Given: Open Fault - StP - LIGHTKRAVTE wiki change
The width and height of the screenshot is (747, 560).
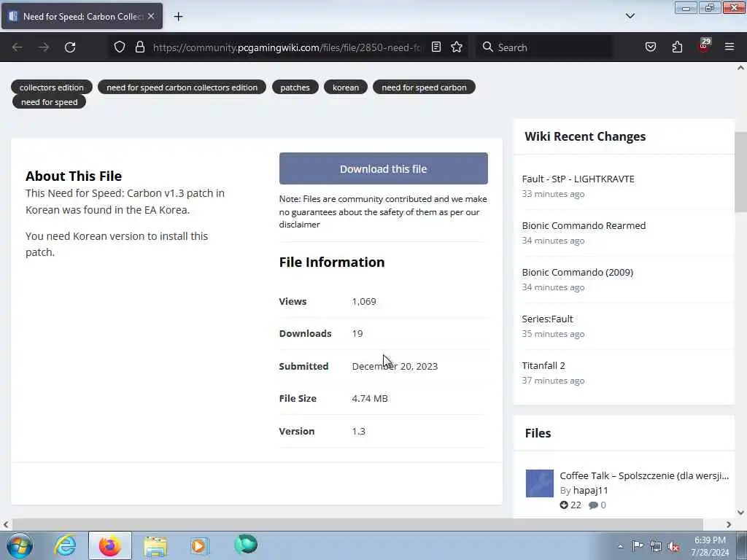Looking at the screenshot, I should click(x=578, y=179).
